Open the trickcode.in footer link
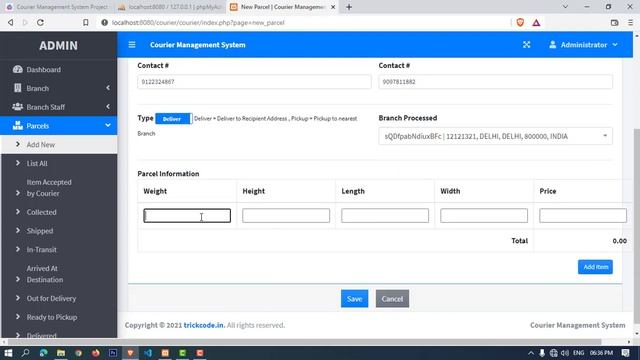The height and width of the screenshot is (360, 640). 204,325
